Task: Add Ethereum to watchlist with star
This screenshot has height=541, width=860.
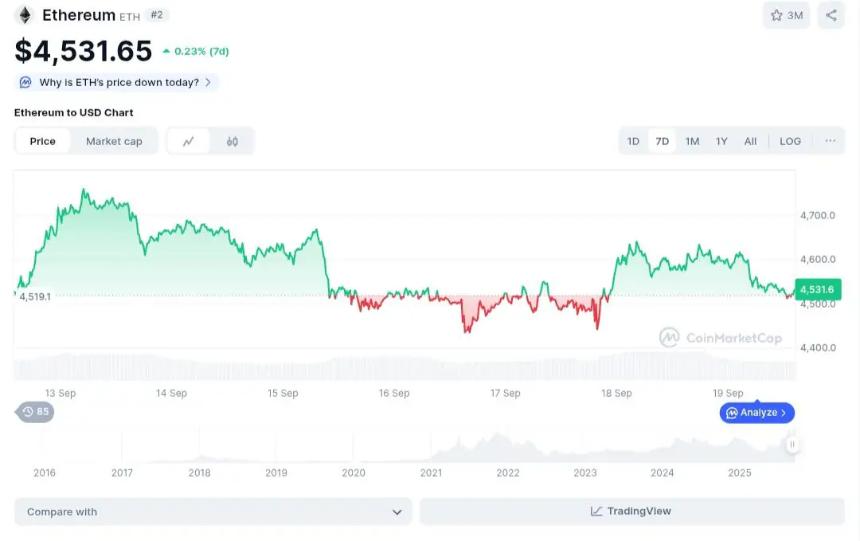Action: (x=786, y=15)
